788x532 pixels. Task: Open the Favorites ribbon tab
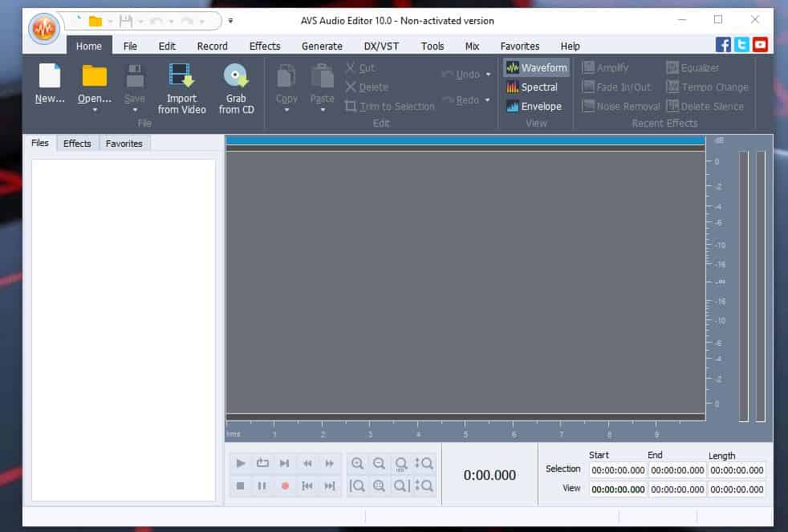[520, 47]
